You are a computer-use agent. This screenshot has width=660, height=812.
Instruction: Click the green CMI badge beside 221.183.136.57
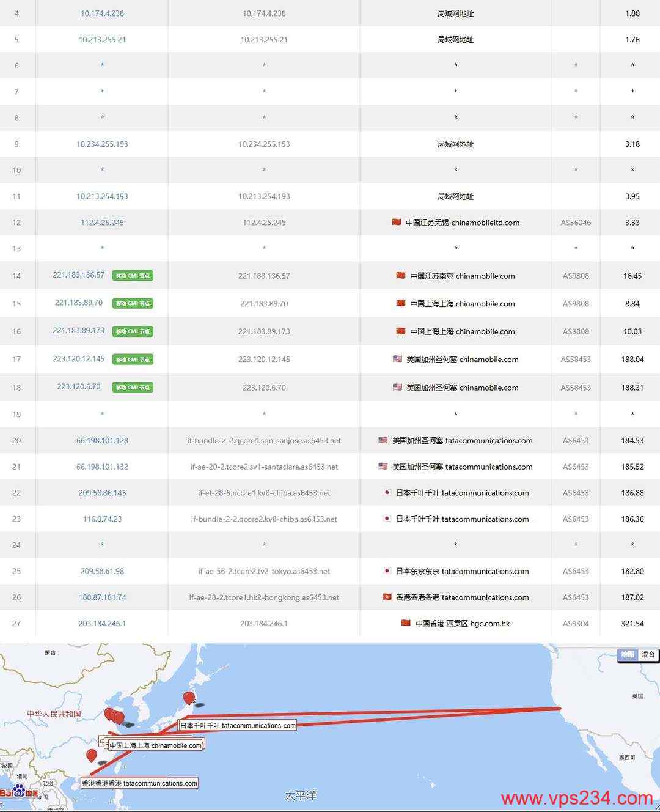(133, 276)
